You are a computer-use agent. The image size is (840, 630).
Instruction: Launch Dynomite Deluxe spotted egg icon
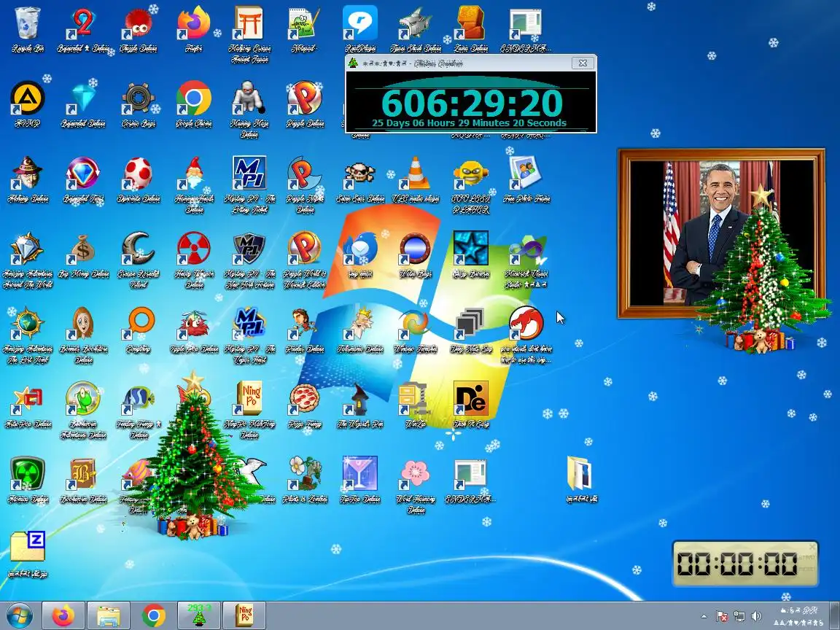tap(139, 174)
